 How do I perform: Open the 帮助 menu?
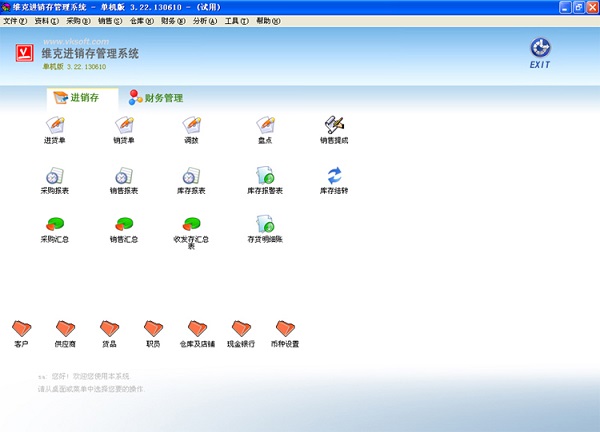click(x=268, y=21)
